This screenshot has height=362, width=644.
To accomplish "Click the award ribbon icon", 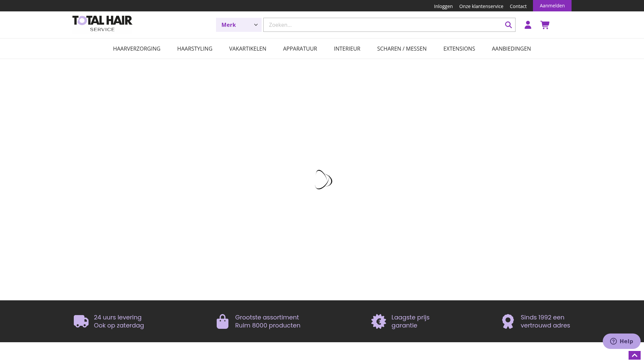I will [x=508, y=321].
